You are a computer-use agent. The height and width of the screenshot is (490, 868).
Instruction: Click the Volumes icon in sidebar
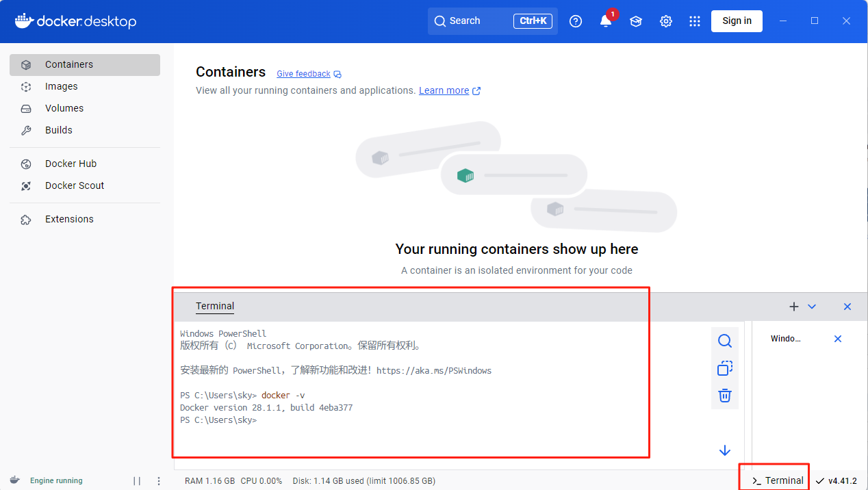click(x=26, y=109)
